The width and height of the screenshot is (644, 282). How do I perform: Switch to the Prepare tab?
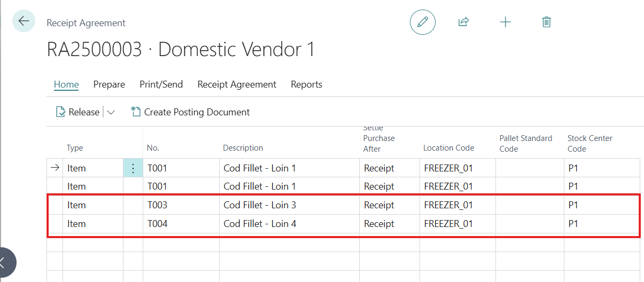pyautogui.click(x=109, y=84)
